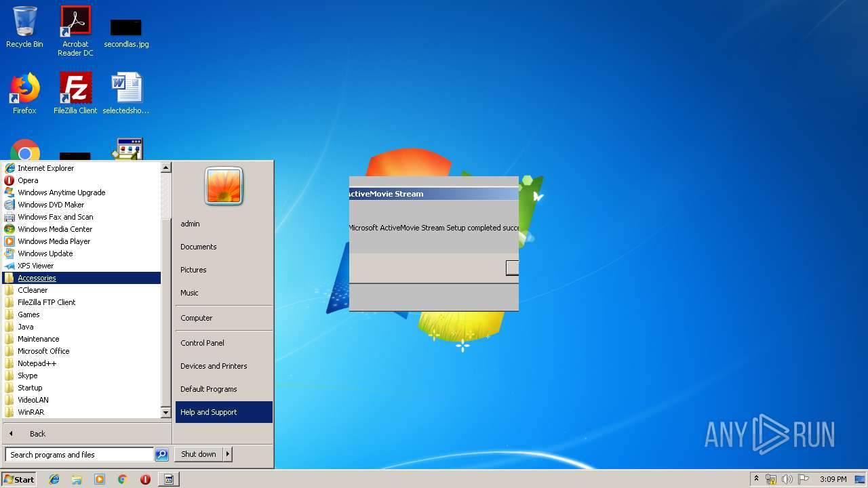Click the Start button

coord(19,479)
